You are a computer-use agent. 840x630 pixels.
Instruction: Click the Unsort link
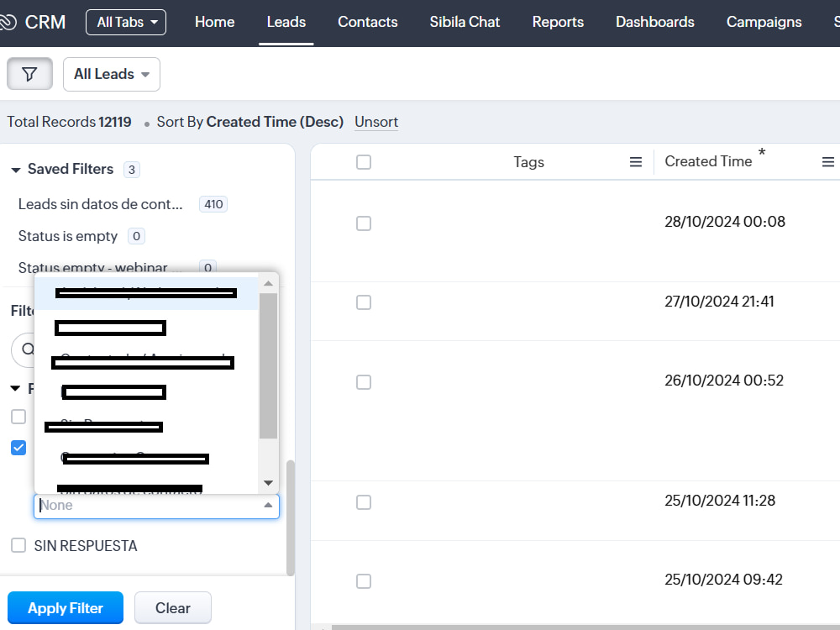click(x=375, y=122)
